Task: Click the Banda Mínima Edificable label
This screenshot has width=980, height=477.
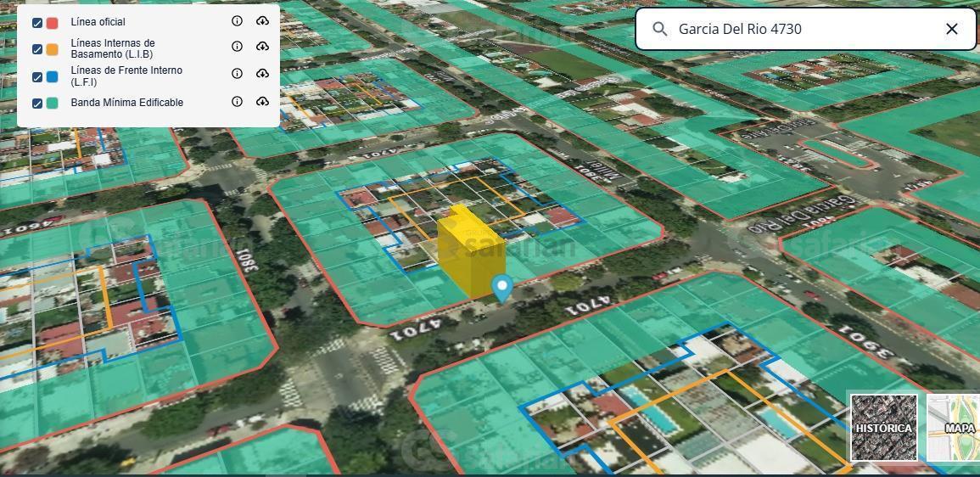Action: click(x=127, y=103)
